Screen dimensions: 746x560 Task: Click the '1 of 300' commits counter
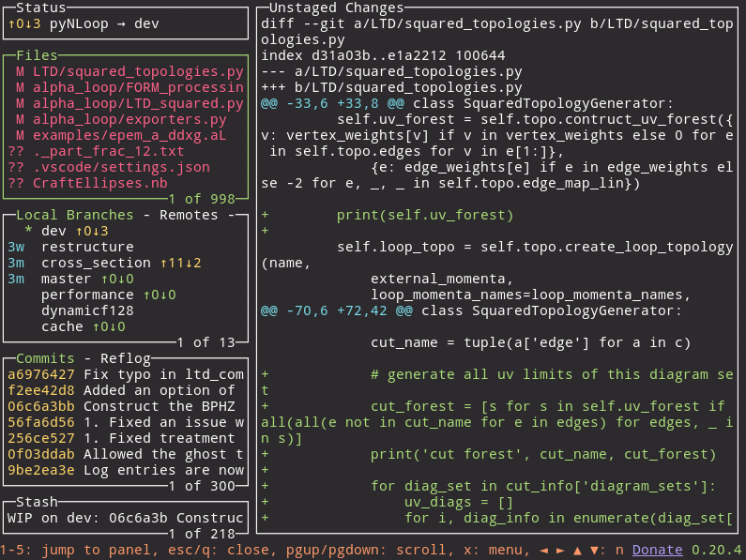[x=202, y=486]
